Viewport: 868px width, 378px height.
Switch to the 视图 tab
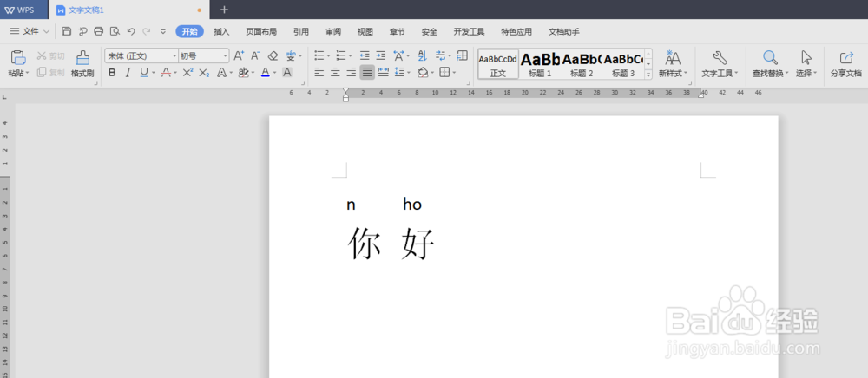click(365, 32)
